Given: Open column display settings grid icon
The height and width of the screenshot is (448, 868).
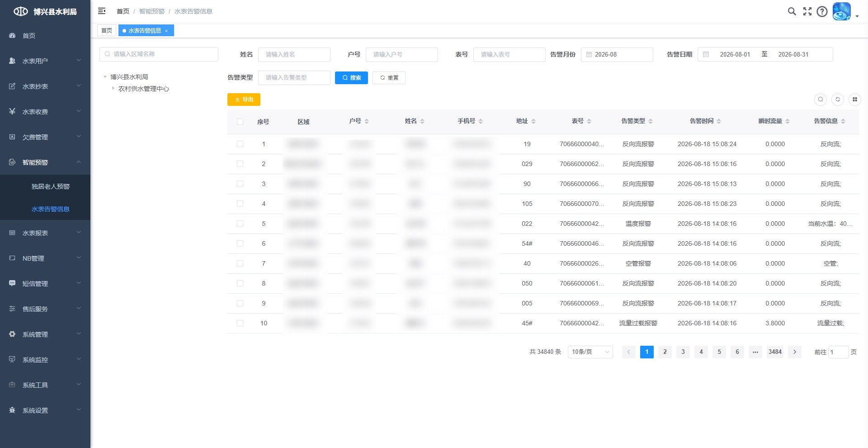Looking at the screenshot, I should click(x=854, y=99).
